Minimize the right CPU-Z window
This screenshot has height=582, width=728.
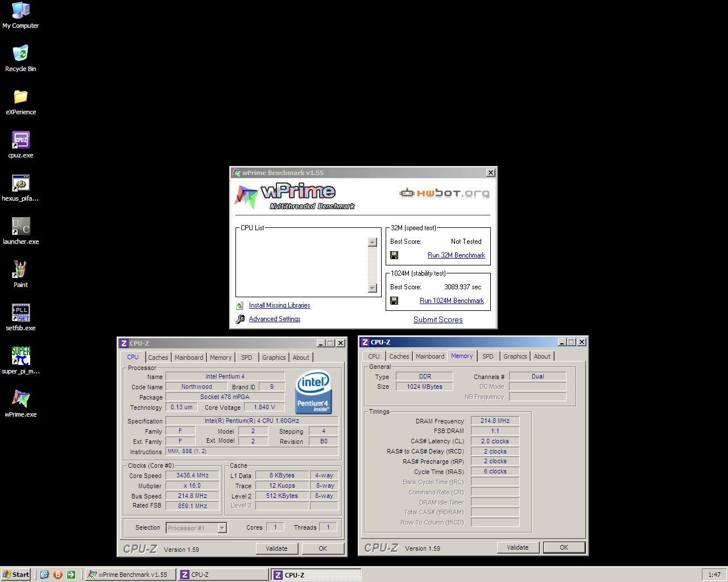562,342
